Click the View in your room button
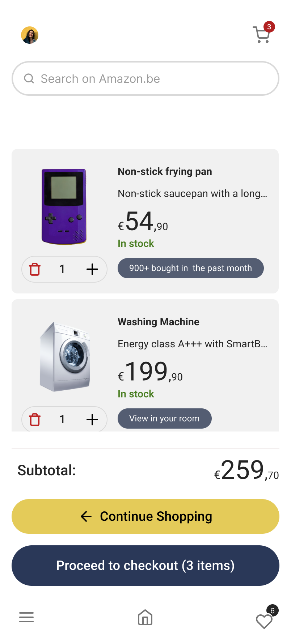Screen dimensions: 291x644 point(165,418)
